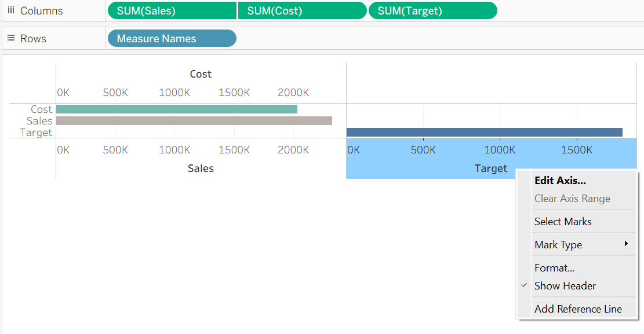
Task: Select the gray Sales bar
Action: [x=194, y=121]
